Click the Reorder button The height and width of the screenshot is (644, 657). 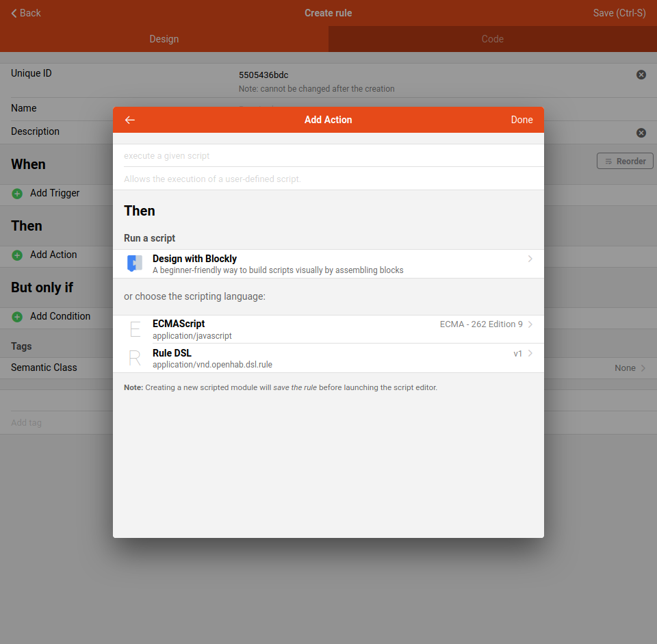pos(625,161)
